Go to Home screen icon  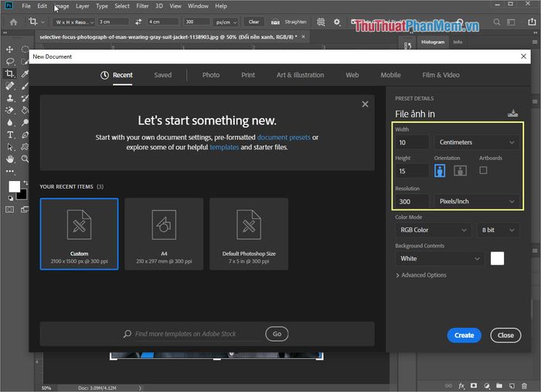pos(13,22)
